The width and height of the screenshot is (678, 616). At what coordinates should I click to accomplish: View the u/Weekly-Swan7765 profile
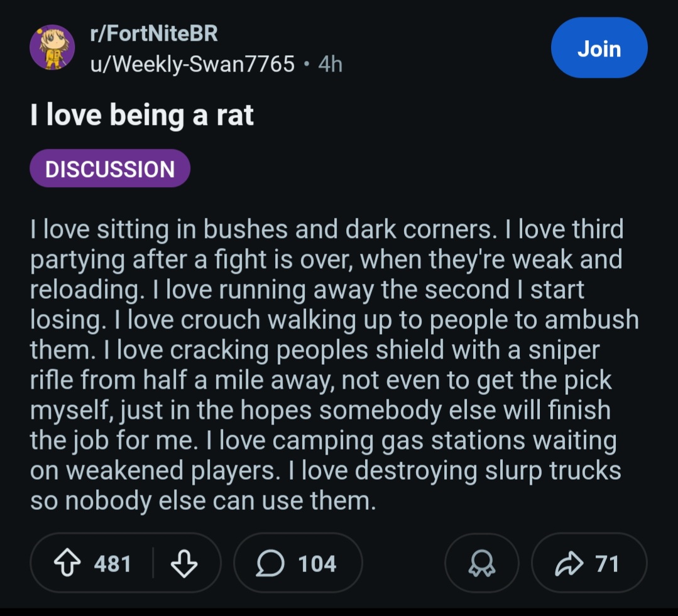pyautogui.click(x=192, y=63)
